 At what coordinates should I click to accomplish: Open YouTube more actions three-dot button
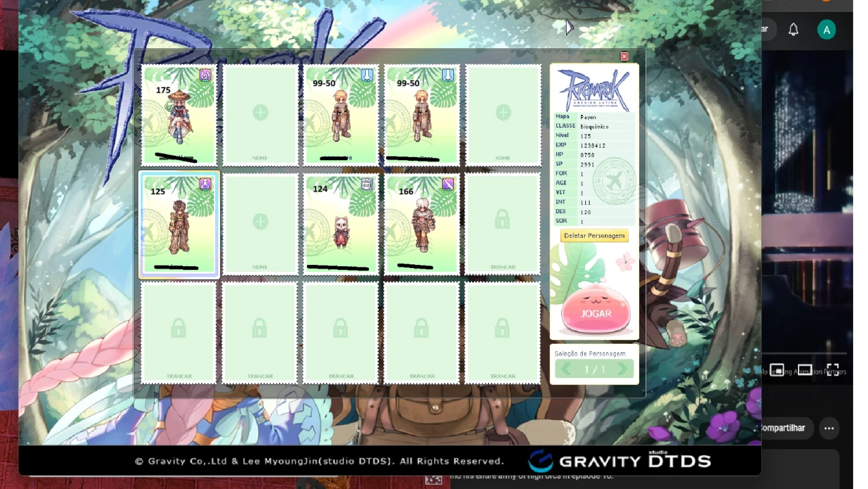pos(829,428)
